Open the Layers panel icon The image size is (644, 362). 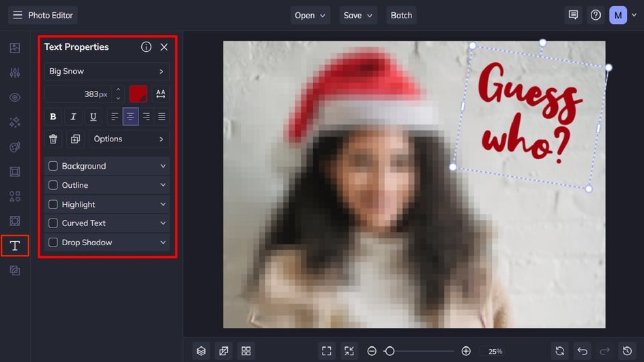pyautogui.click(x=201, y=351)
